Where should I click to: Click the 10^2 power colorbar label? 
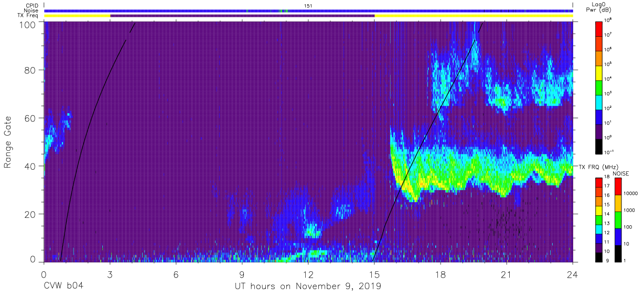[607, 108]
